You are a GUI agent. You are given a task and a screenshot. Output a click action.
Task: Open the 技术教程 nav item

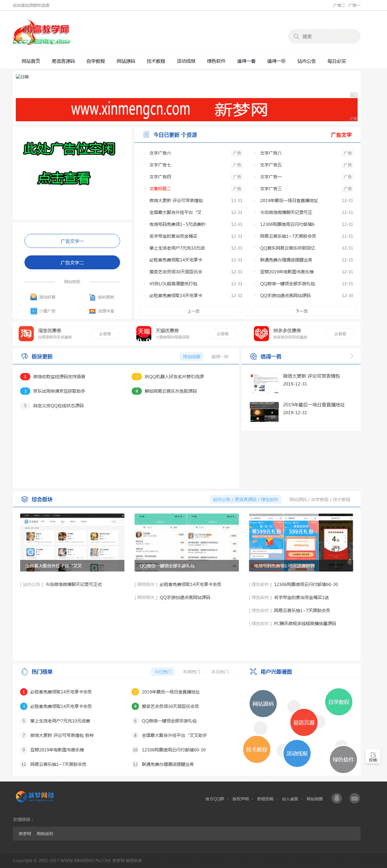[x=156, y=61]
